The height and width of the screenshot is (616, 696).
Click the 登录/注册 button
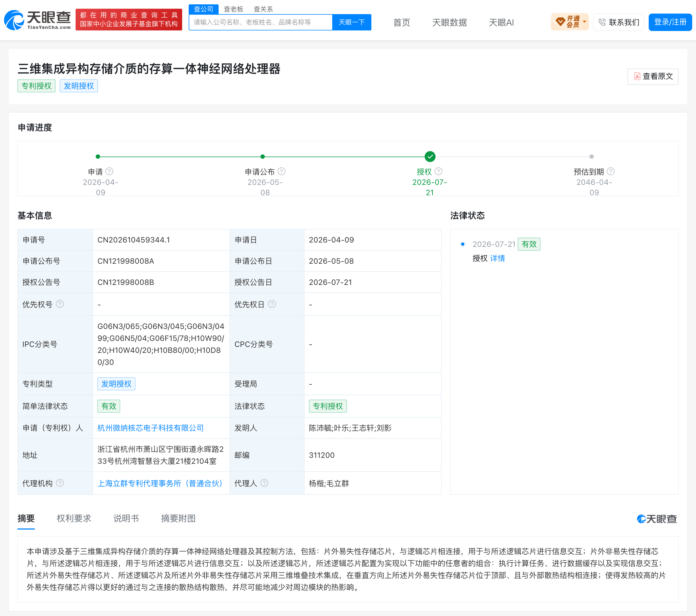(x=670, y=22)
